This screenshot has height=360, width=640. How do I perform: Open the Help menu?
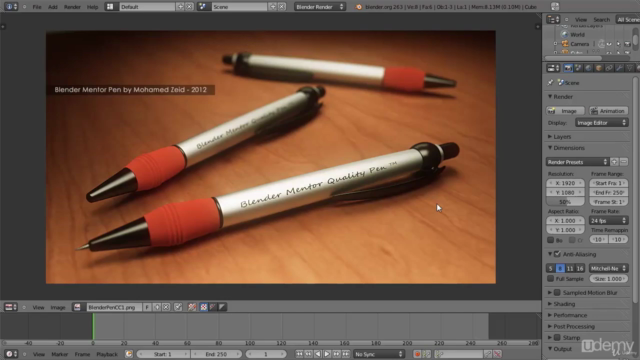pyautogui.click(x=92, y=7)
